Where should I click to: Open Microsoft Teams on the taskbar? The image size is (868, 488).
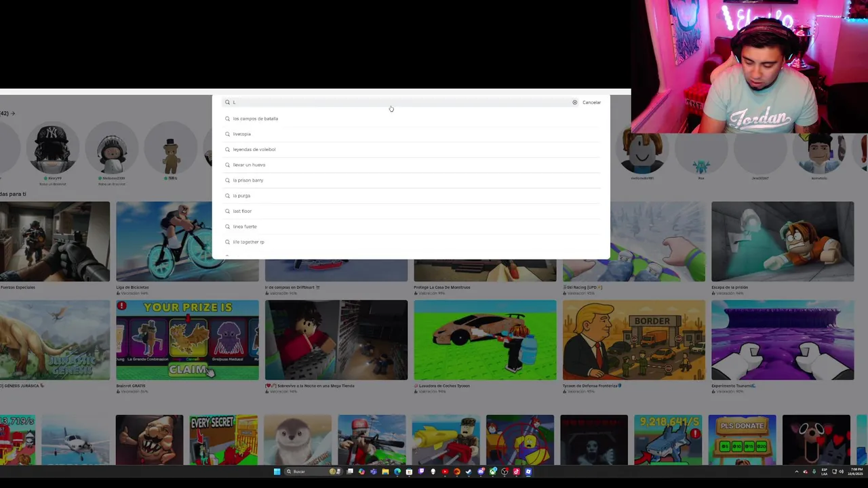374,472
